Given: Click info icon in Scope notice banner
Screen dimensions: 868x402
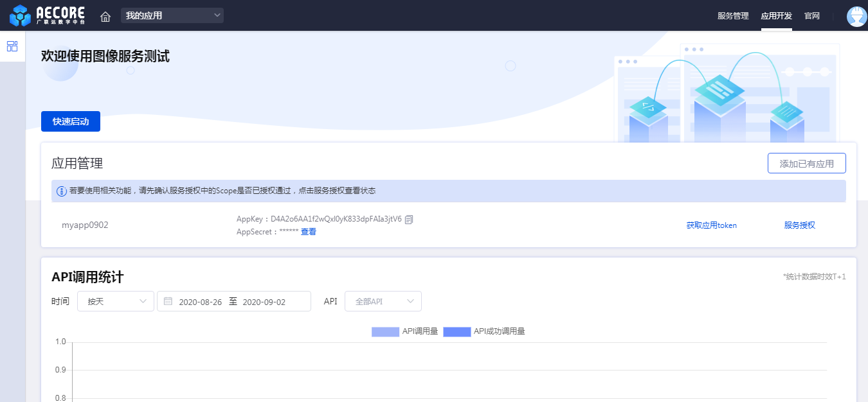Looking at the screenshot, I should [62, 191].
